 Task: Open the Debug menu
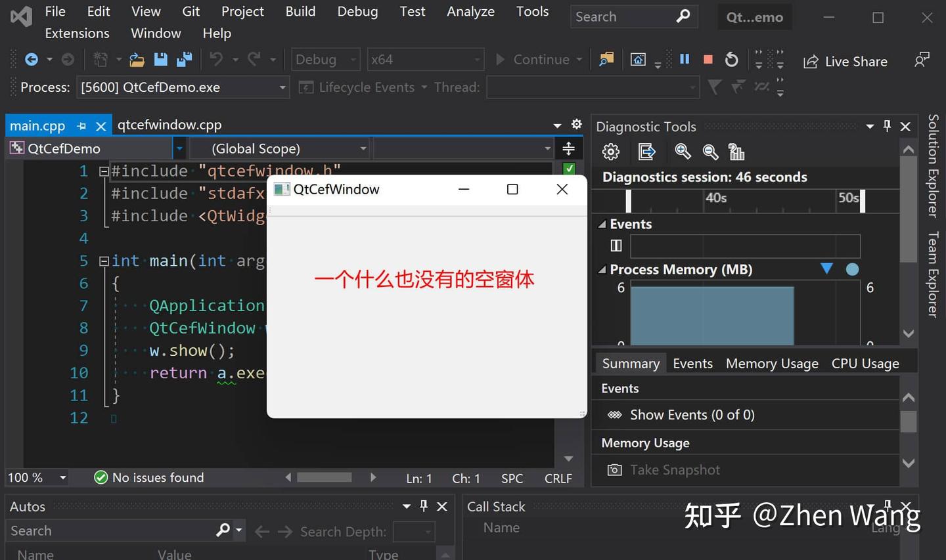pos(357,11)
